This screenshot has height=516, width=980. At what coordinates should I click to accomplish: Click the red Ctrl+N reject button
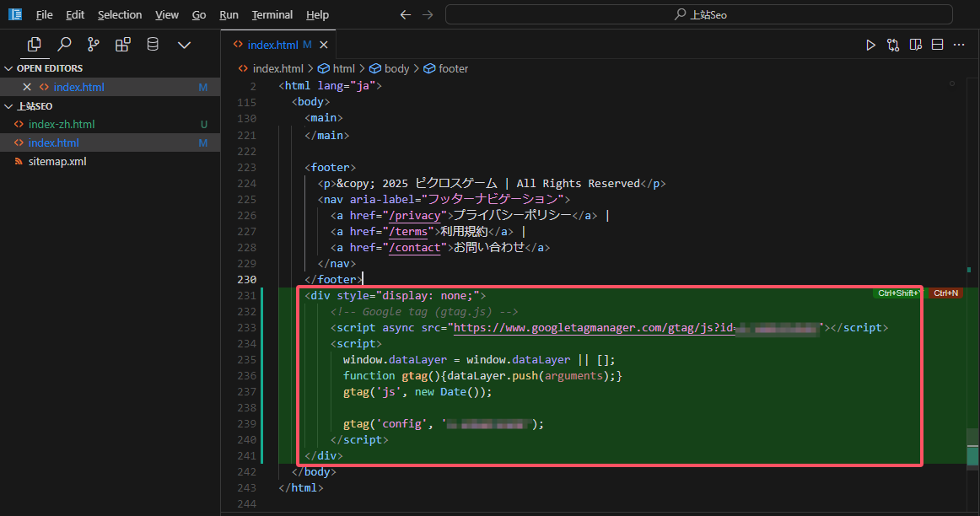click(945, 293)
